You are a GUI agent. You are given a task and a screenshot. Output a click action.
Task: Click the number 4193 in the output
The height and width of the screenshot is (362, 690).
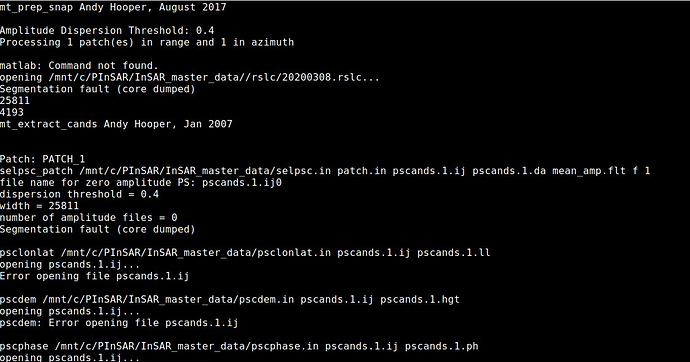12,112
